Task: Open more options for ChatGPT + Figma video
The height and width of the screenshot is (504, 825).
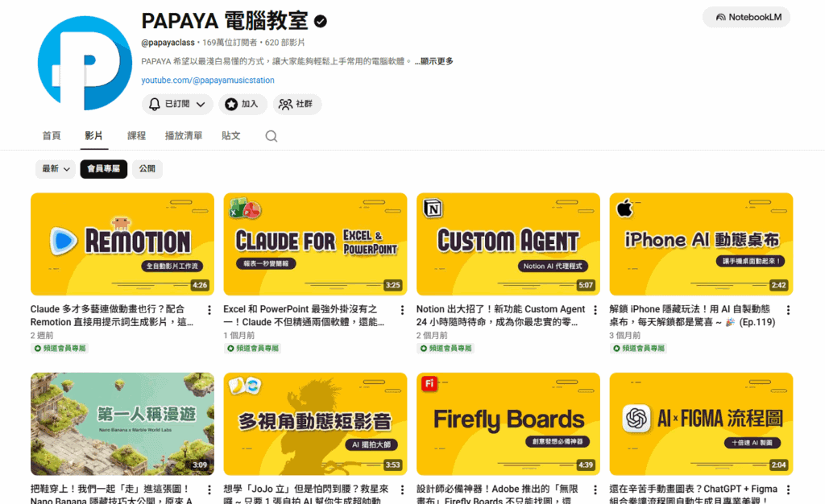Action: coord(788,490)
